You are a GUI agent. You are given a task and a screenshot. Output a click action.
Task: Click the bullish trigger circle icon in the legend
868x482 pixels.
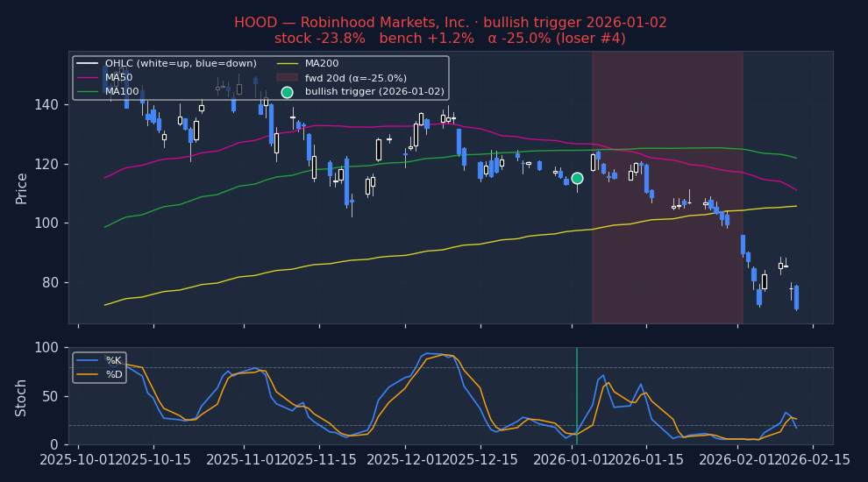(287, 92)
